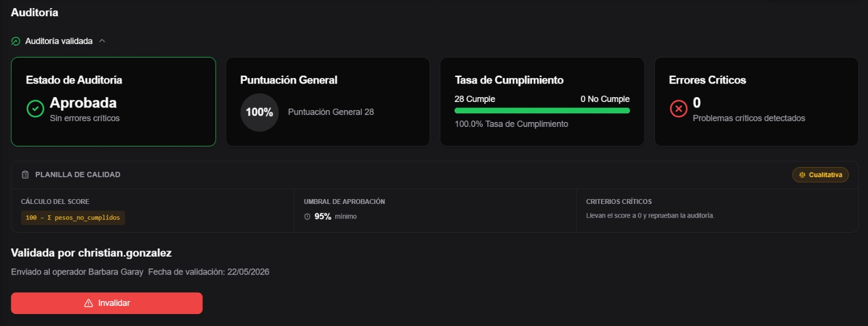
Task: Click 'Sin errores críticos' text
Action: (x=85, y=118)
